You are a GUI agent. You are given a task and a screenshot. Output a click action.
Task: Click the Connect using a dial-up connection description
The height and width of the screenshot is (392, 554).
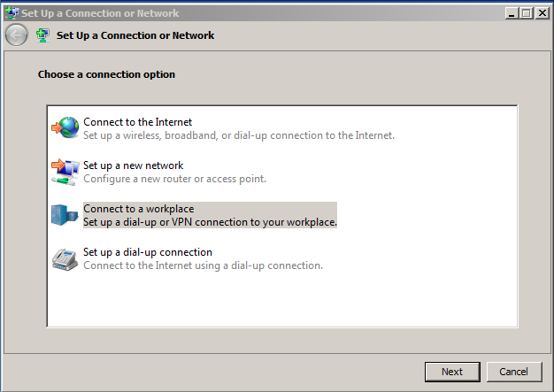pos(203,265)
